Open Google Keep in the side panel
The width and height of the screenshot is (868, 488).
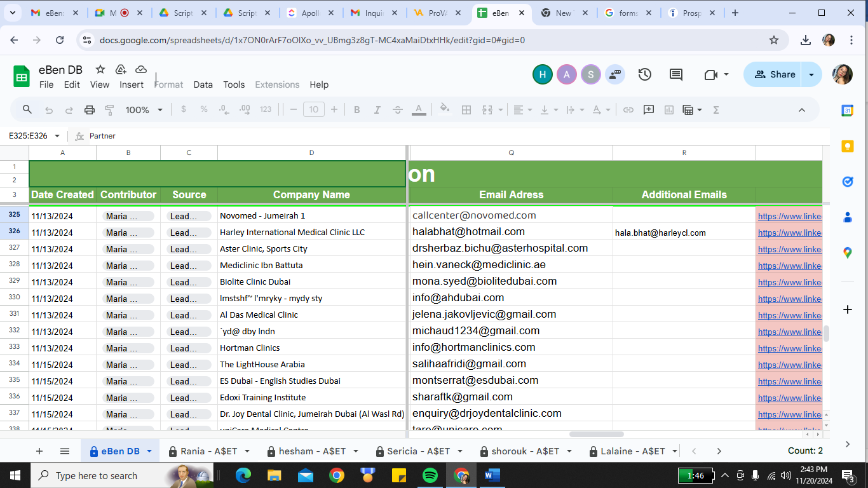pyautogui.click(x=847, y=146)
